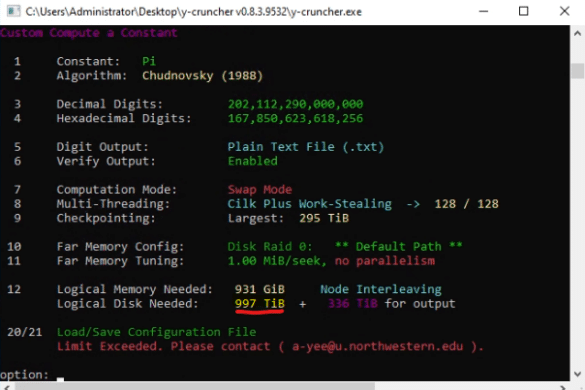Click the horizontal scrollbar thumb
This screenshot has height=390, width=585.
pyautogui.click(x=195, y=386)
